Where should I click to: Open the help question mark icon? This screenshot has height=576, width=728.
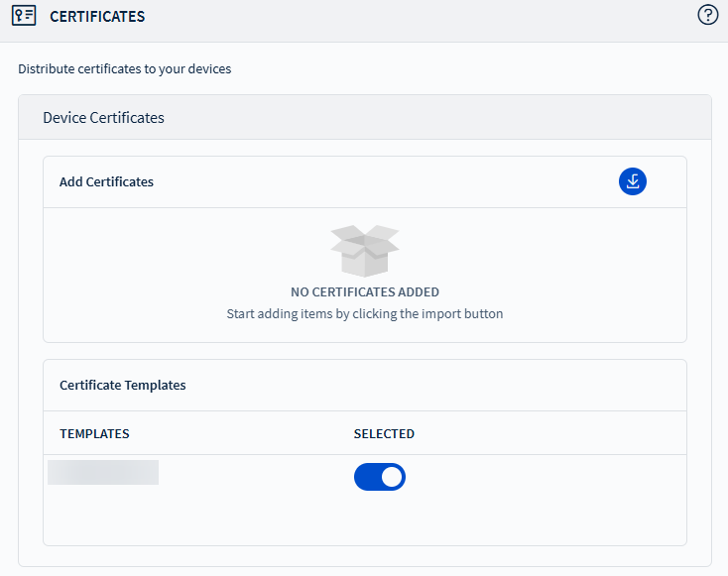[708, 15]
